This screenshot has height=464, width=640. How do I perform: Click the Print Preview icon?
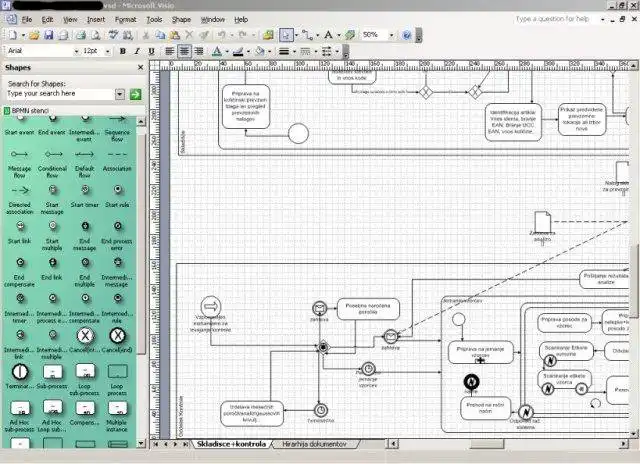coord(96,35)
